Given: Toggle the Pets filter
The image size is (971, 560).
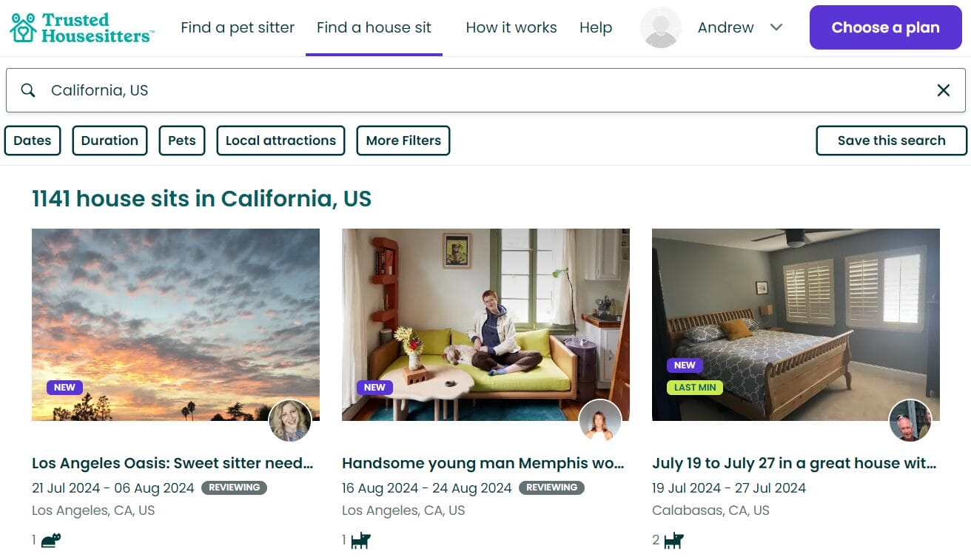Looking at the screenshot, I should [181, 140].
